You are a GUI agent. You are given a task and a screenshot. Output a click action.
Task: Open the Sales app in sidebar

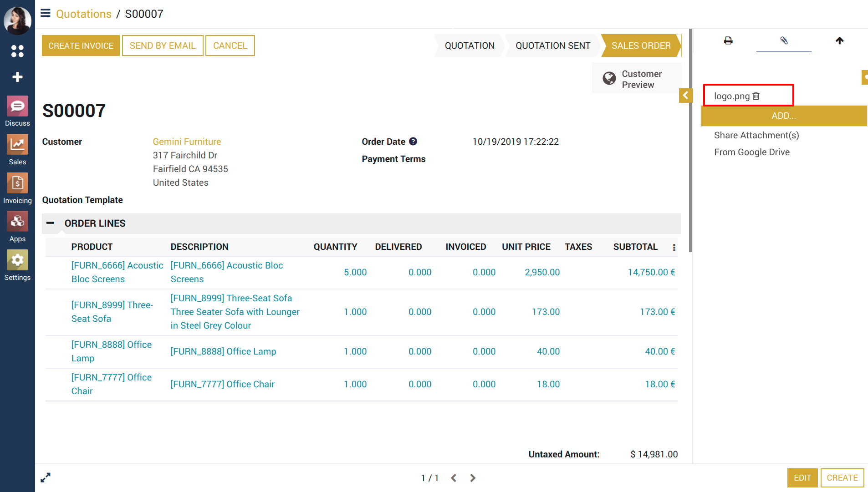coord(17,146)
